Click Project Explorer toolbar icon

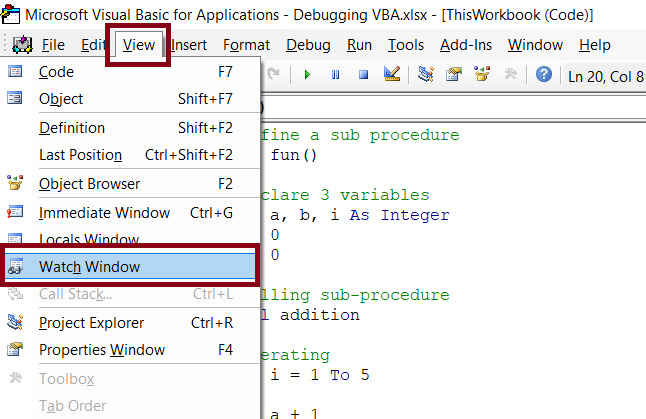click(x=426, y=74)
